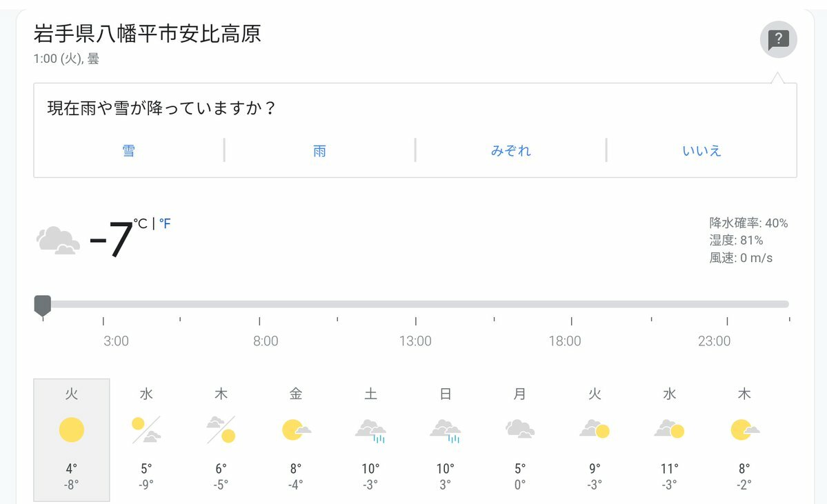The height and width of the screenshot is (504, 827).
Task: Select the sunny Tuesday forecast icon
Action: tap(72, 430)
